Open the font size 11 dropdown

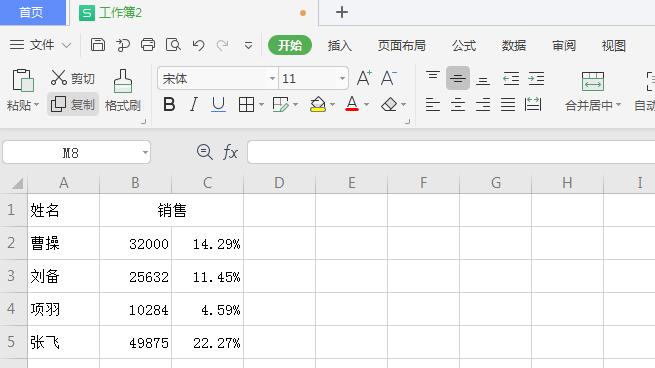(x=342, y=78)
